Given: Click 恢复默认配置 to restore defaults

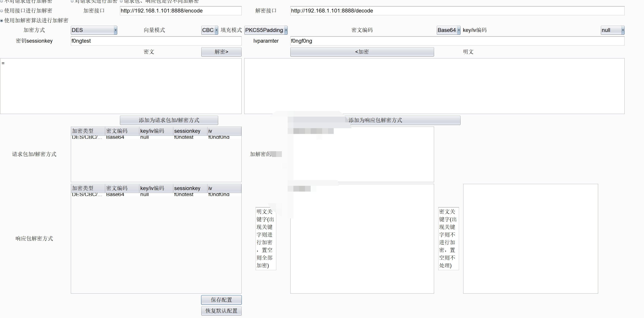Looking at the screenshot, I should 221,311.
